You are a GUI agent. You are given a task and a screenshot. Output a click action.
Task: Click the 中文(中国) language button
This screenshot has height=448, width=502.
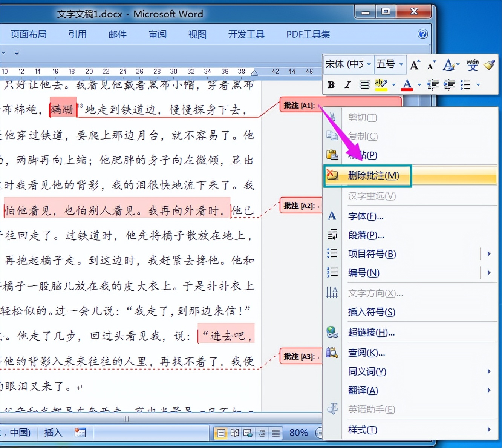click(x=18, y=433)
